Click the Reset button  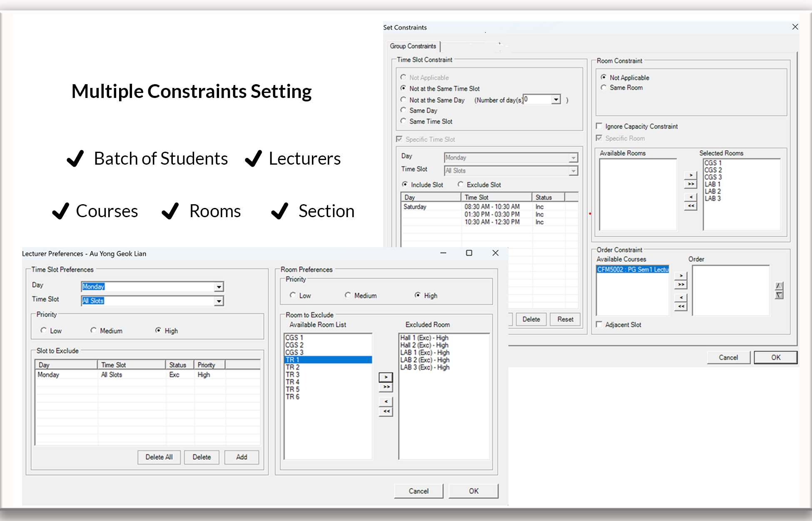565,319
